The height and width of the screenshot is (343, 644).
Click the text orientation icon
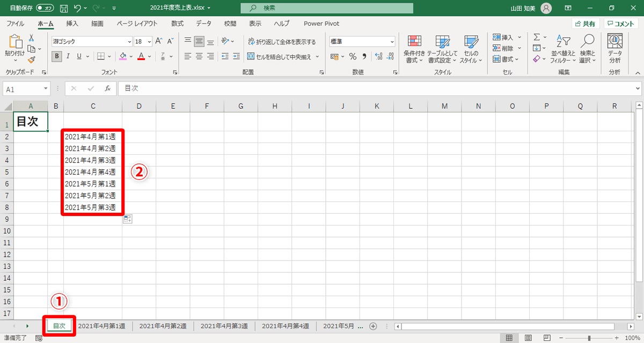(x=225, y=41)
